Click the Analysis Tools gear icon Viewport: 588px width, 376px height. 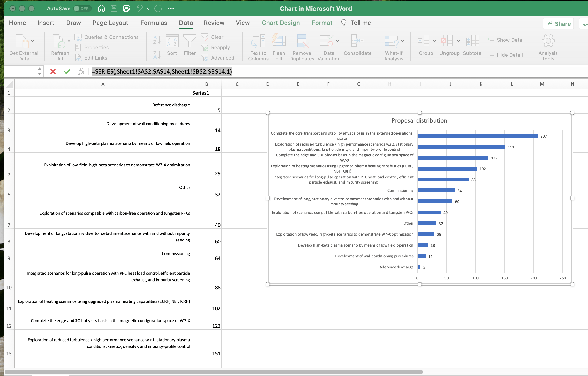(x=548, y=41)
